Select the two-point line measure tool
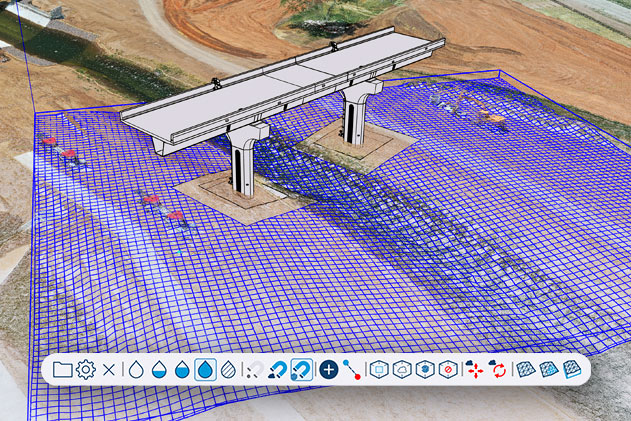631x421 pixels. [352, 369]
